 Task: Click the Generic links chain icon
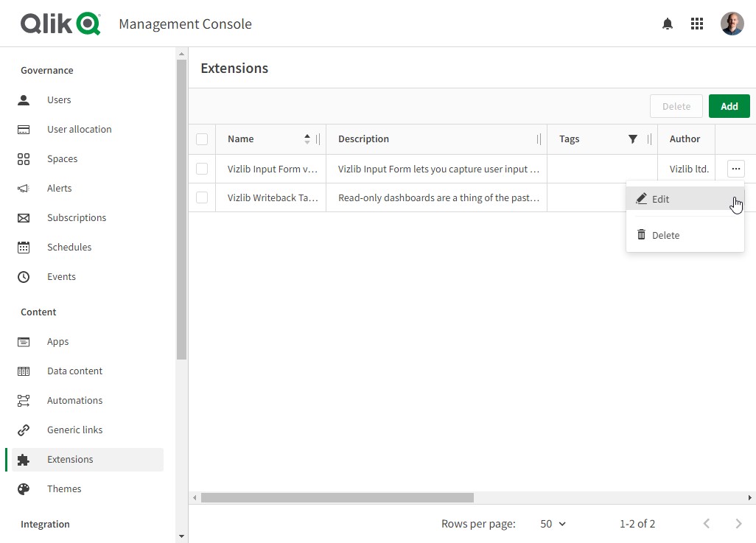pos(24,430)
